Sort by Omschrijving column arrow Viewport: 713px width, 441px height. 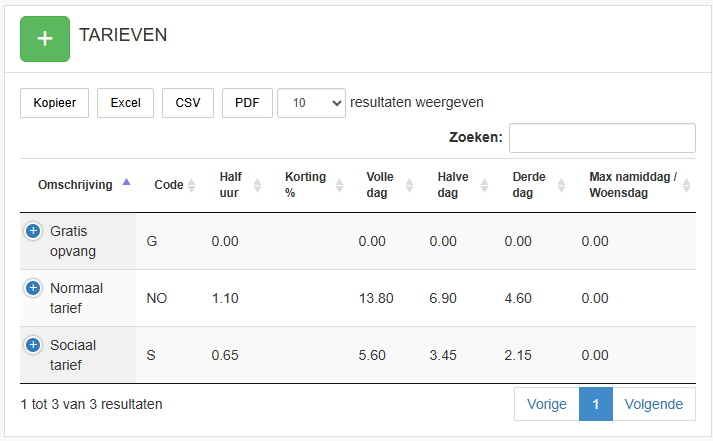[126, 182]
